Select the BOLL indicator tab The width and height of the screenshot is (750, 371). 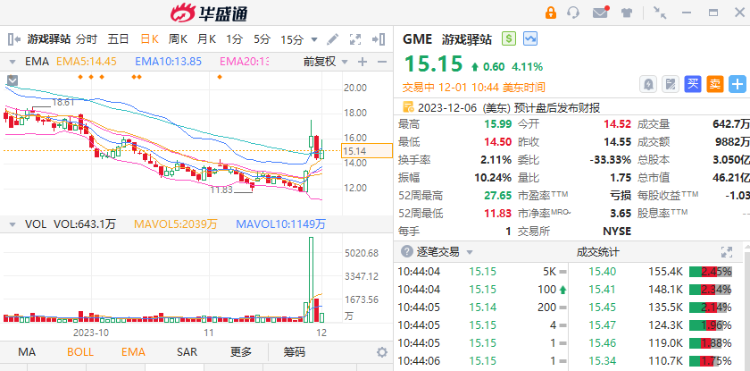[x=80, y=352]
